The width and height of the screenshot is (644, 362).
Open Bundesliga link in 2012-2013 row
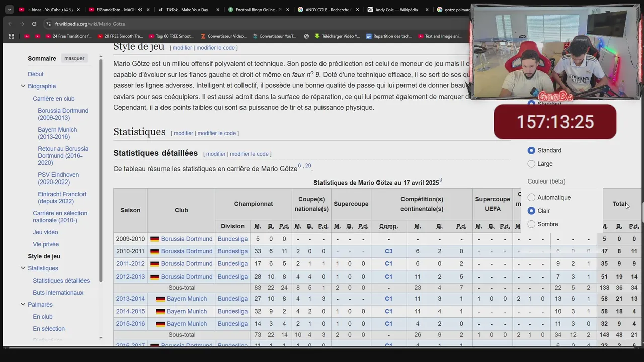click(232, 277)
